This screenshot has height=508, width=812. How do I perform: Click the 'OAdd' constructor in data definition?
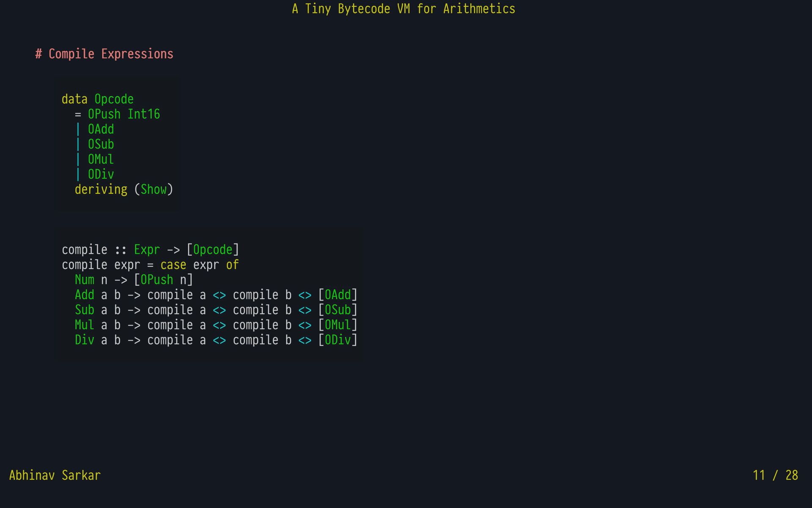click(101, 129)
